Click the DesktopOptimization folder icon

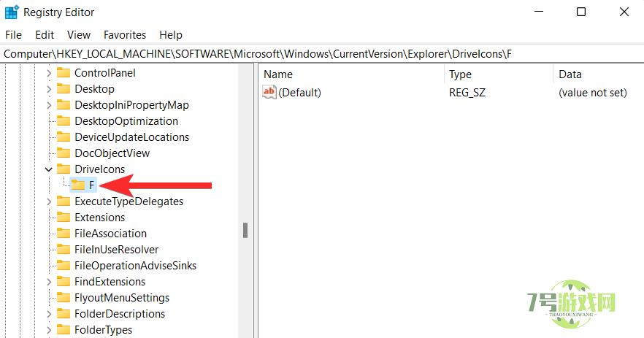pyautogui.click(x=64, y=120)
